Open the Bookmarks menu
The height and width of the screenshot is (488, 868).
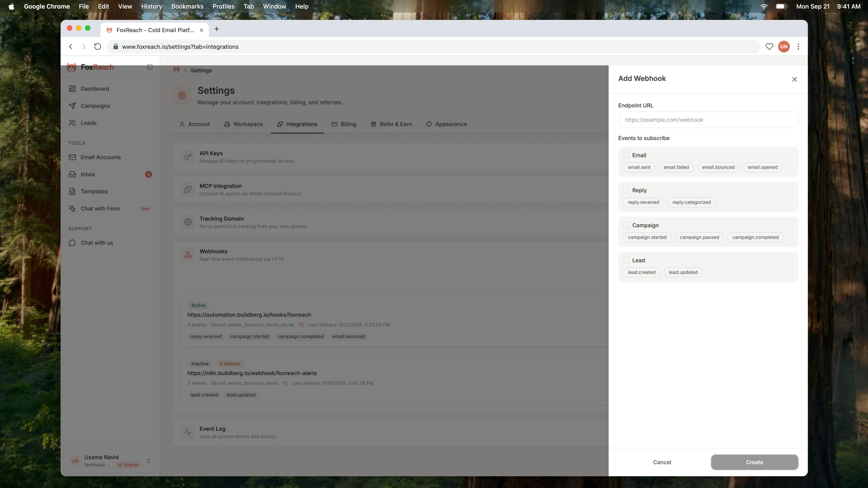(187, 6)
